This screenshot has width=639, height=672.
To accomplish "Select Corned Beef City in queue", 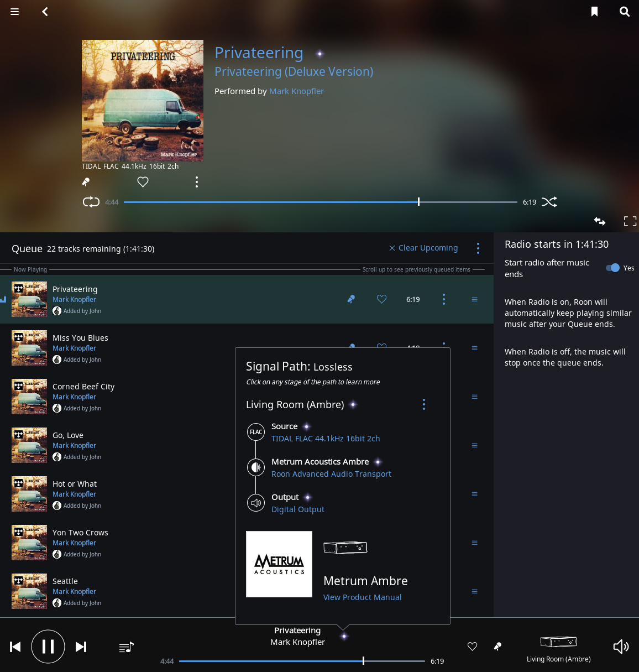I will pos(83,387).
